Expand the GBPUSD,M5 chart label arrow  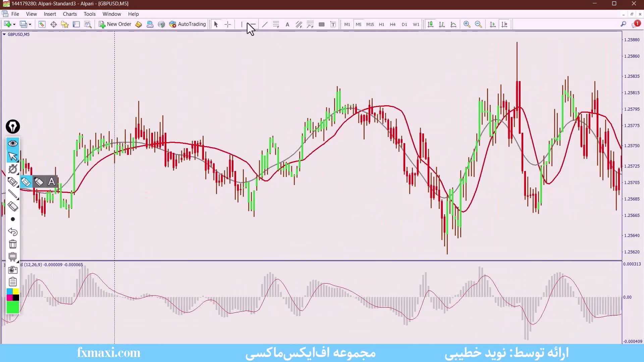pyautogui.click(x=4, y=34)
